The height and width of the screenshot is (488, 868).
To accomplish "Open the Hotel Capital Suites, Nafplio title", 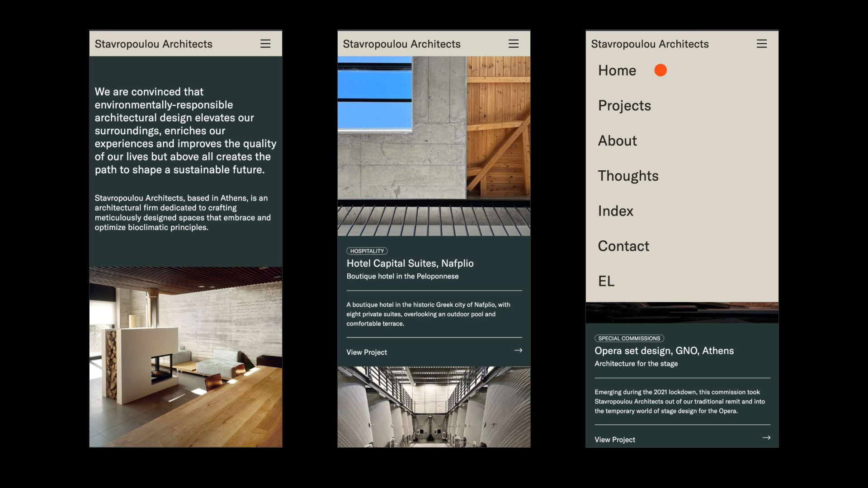I will pyautogui.click(x=410, y=263).
